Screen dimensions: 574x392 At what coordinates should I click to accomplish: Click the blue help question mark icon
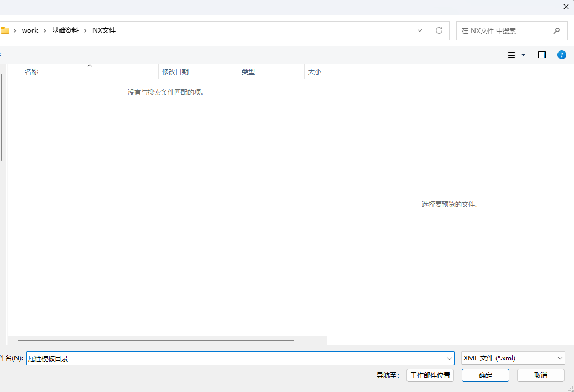point(561,55)
